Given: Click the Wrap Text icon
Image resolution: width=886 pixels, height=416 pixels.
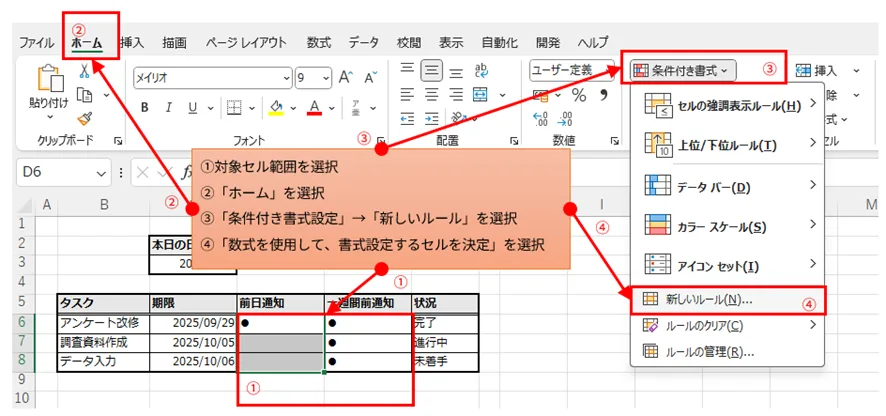Looking at the screenshot, I should pyautogui.click(x=482, y=70).
